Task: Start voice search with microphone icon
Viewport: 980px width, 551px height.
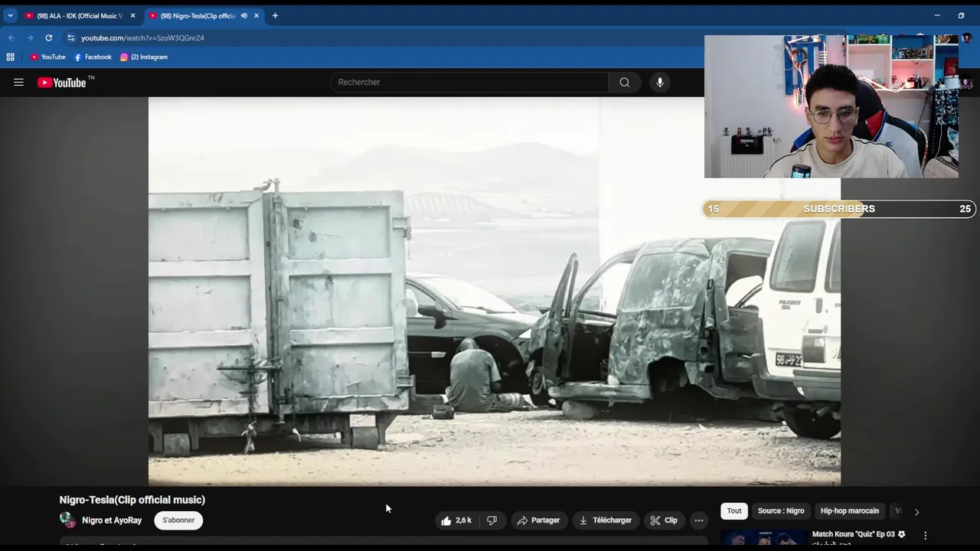Action: tap(660, 83)
